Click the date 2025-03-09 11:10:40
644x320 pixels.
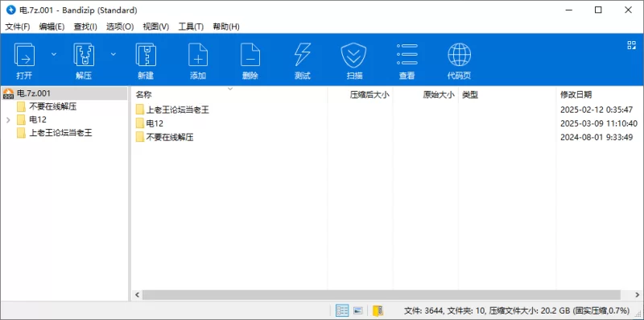599,123
